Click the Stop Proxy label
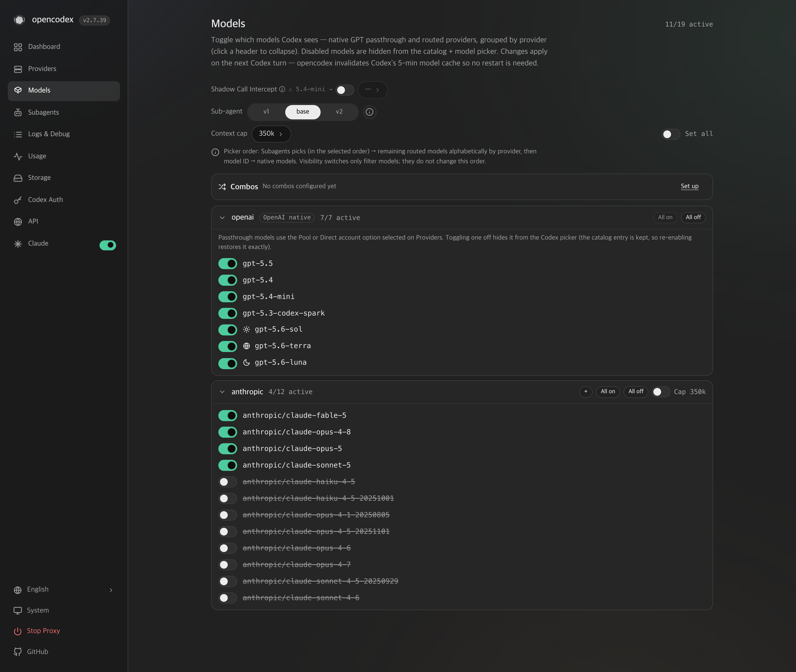 point(43,631)
